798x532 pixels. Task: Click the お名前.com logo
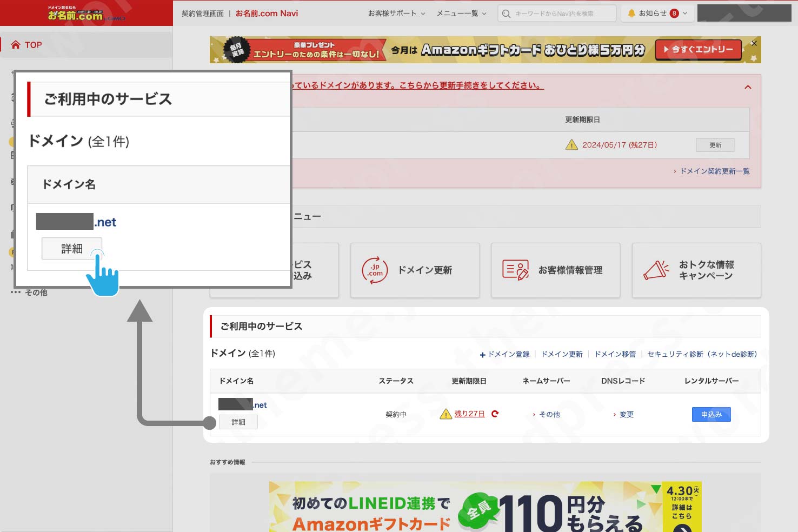pyautogui.click(x=85, y=14)
